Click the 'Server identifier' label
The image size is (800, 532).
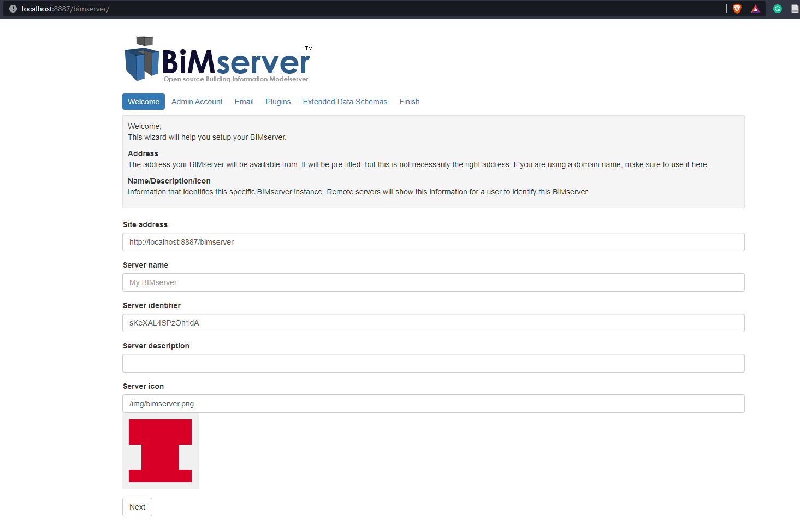click(152, 305)
